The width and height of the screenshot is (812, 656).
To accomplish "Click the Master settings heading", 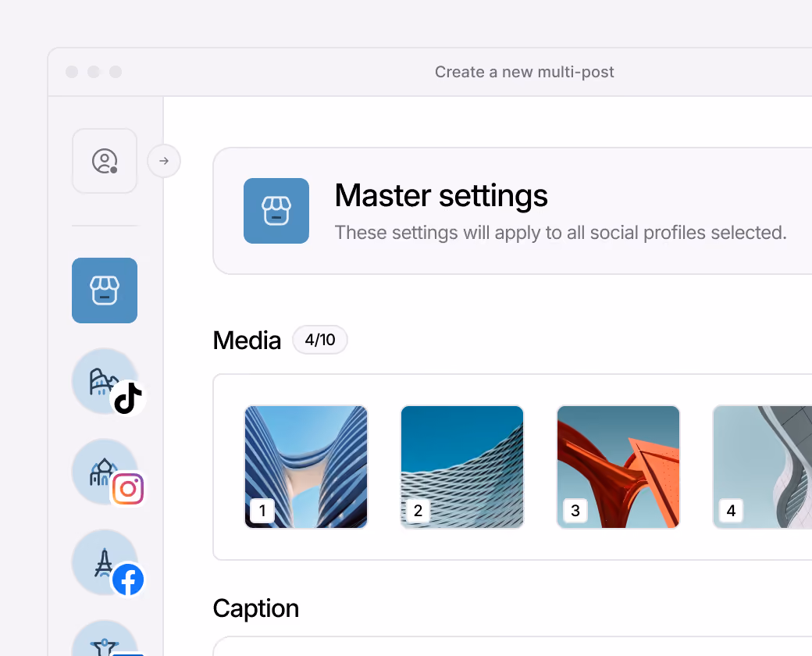I will tap(441, 195).
